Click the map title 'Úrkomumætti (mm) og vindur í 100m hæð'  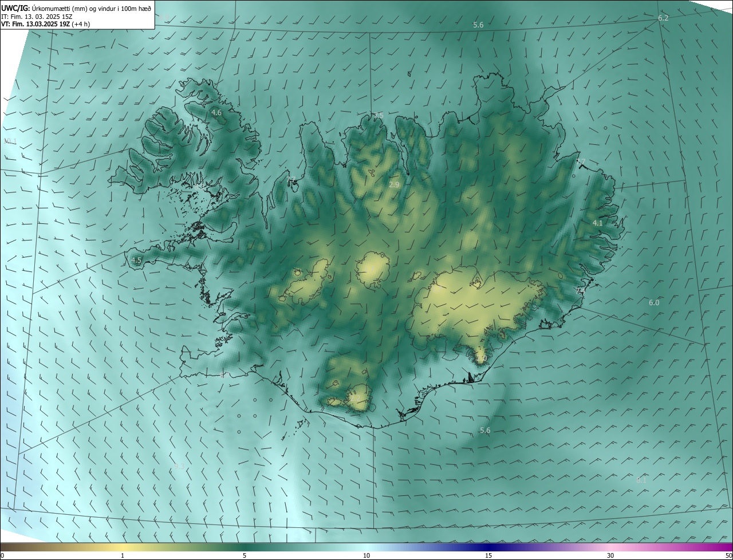90,8
